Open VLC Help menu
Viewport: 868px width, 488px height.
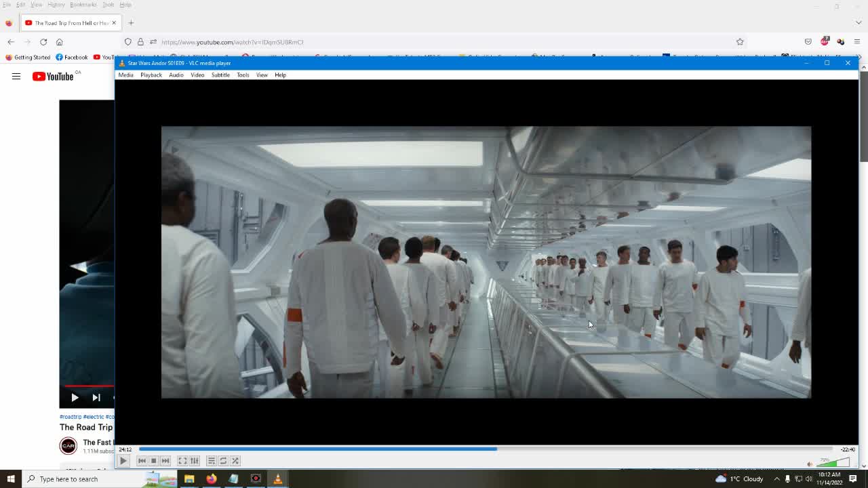280,75
